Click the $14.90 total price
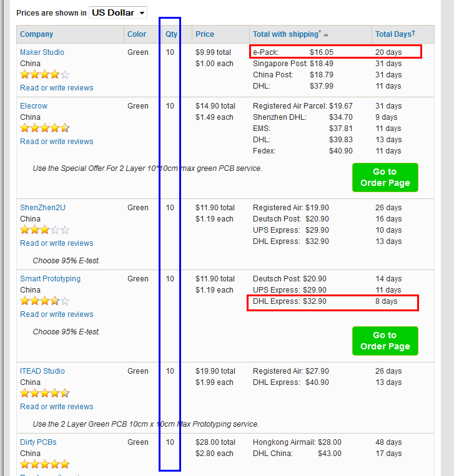Screen dimensions: 454x476 coord(215,106)
